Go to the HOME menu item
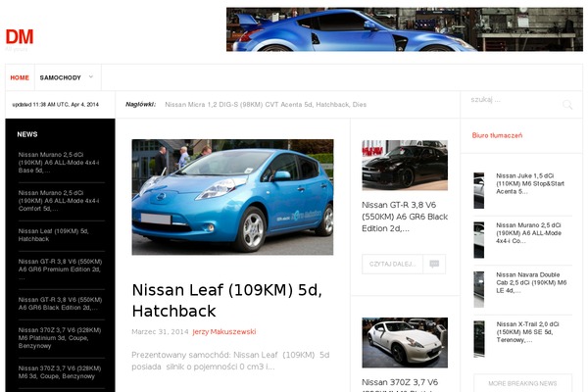The image size is (588, 392). [x=20, y=77]
